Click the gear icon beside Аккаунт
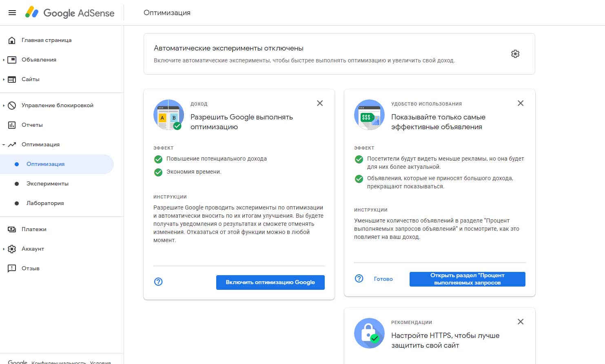Image resolution: width=605 pixels, height=364 pixels. (x=12, y=249)
